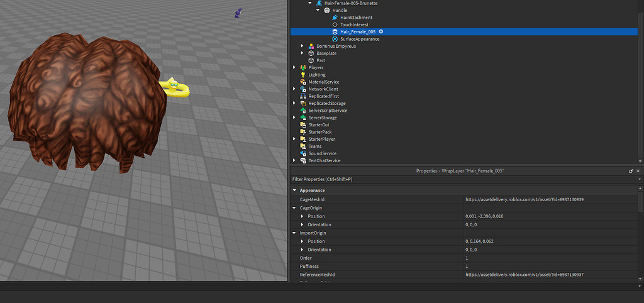Expand the Dominus Empyreus tree node
644x303 pixels.
click(x=303, y=46)
